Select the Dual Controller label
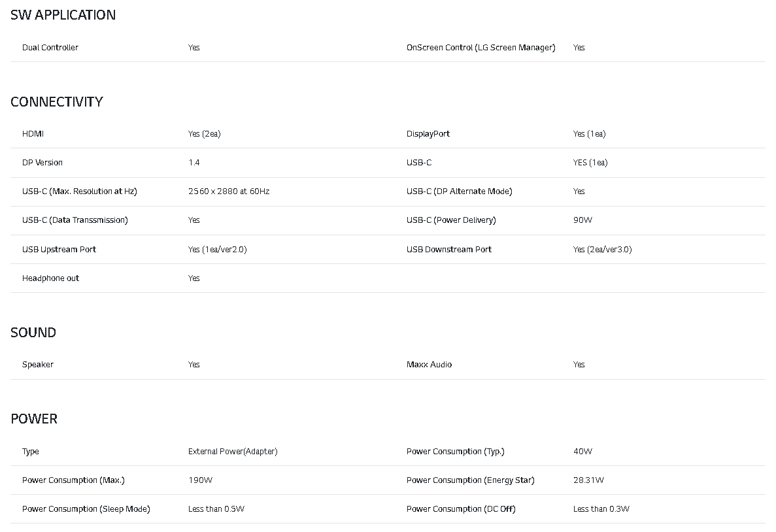Image resolution: width=776 pixels, height=532 pixels. point(50,48)
